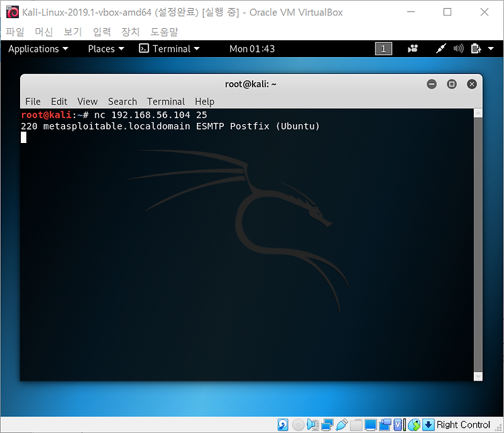Minimize the VirtualBox VM window

coord(411,12)
